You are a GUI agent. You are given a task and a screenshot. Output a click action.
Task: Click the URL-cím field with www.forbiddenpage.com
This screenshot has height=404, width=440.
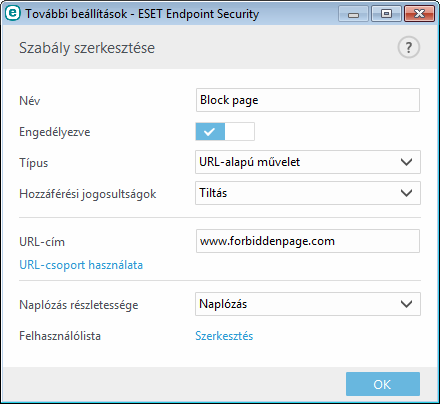pyautogui.click(x=308, y=241)
